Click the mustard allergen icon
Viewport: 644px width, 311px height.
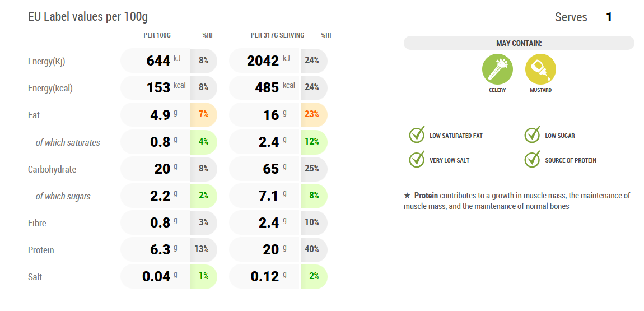540,70
